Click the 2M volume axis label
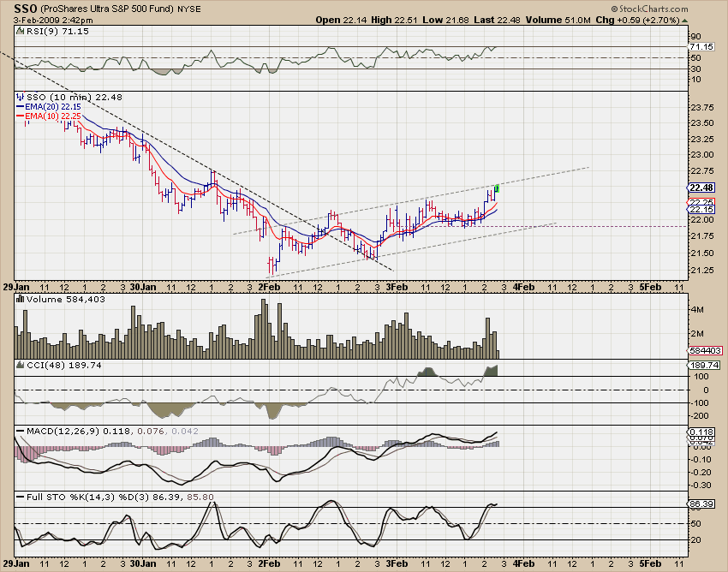The image size is (728, 572). [x=697, y=334]
